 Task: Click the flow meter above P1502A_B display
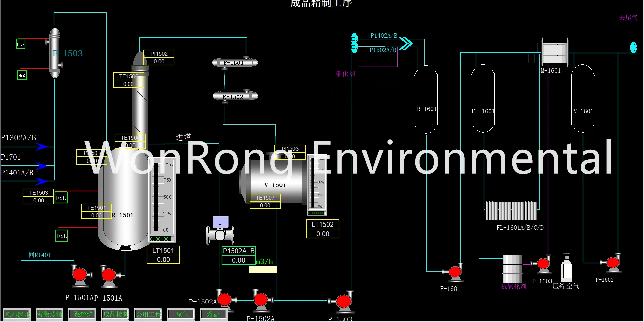tap(220, 233)
